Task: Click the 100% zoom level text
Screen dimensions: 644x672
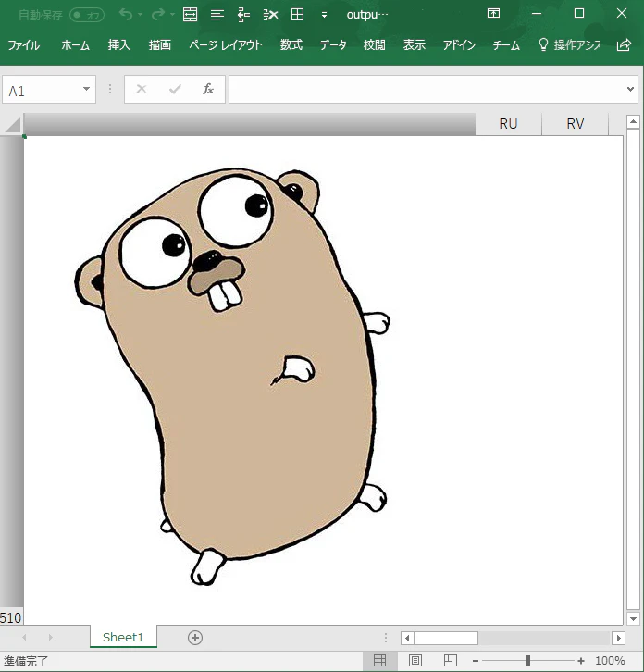Action: click(610, 660)
